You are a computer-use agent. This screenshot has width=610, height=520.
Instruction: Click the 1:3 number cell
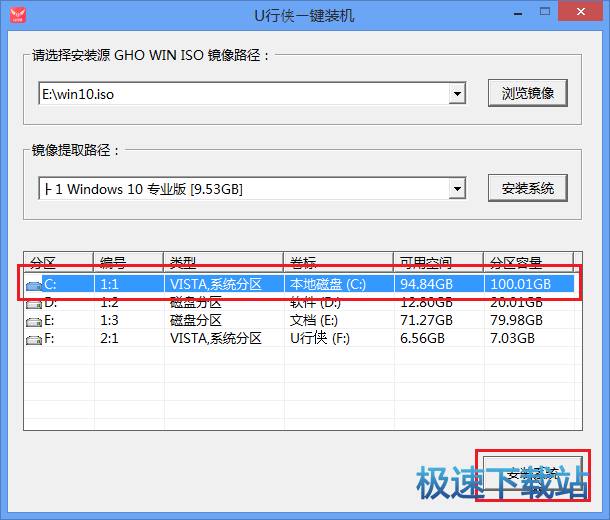click(129, 320)
